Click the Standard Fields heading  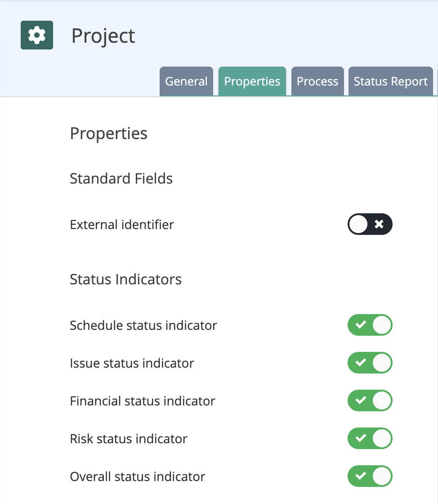pyautogui.click(x=121, y=178)
